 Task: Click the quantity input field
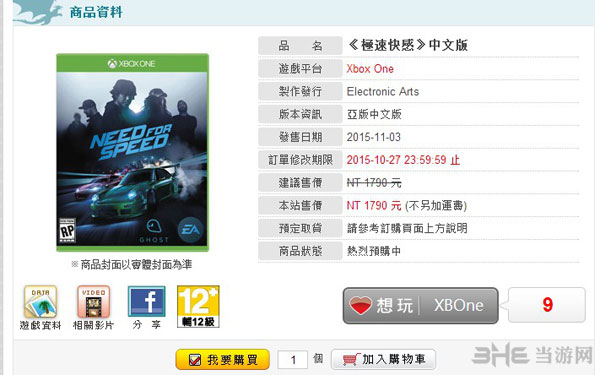(x=293, y=360)
